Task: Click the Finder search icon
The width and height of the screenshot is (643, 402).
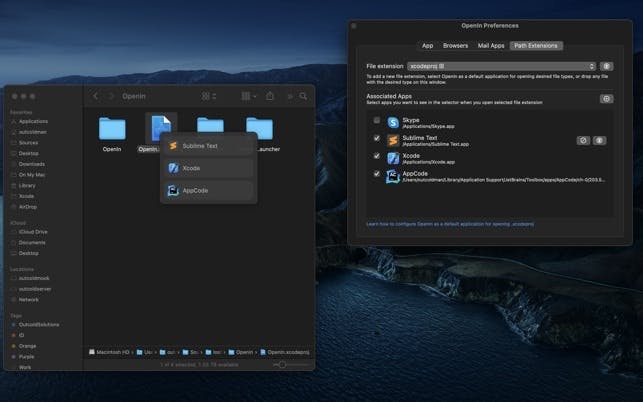Action: (303, 96)
